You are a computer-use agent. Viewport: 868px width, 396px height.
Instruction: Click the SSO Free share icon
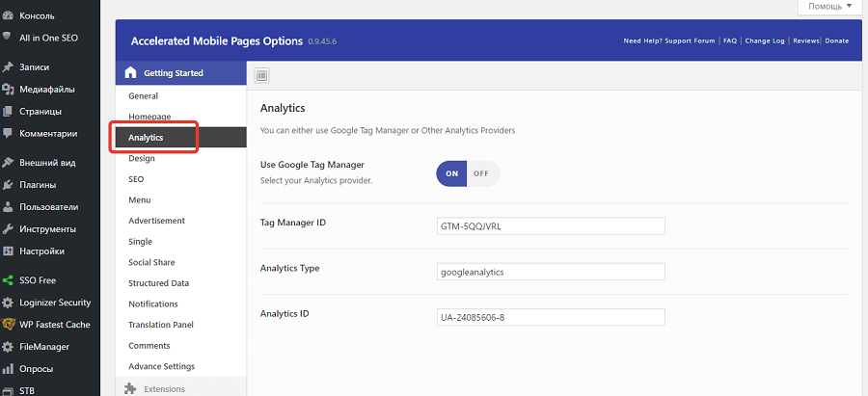[9, 280]
